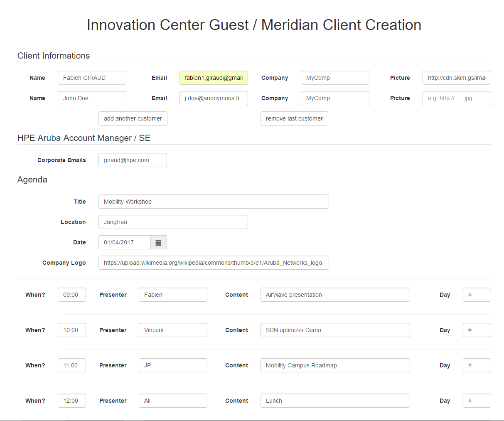Click the 'Mobility Campus Roadmap' content field
The height and width of the screenshot is (421, 504).
(335, 365)
